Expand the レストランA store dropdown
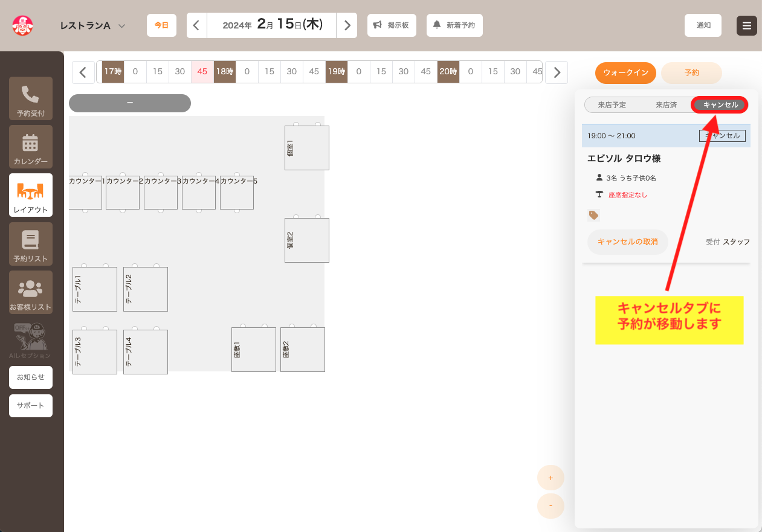This screenshot has height=532, width=762. click(92, 25)
